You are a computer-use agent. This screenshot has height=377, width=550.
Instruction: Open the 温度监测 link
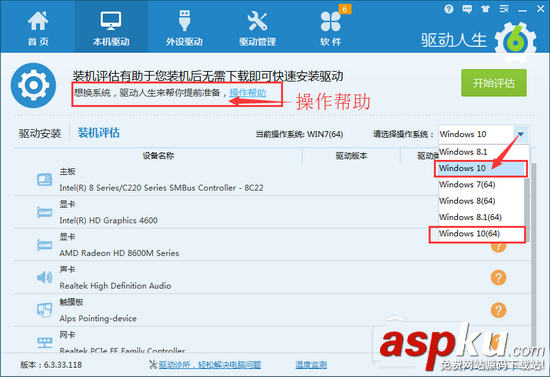coord(311,365)
